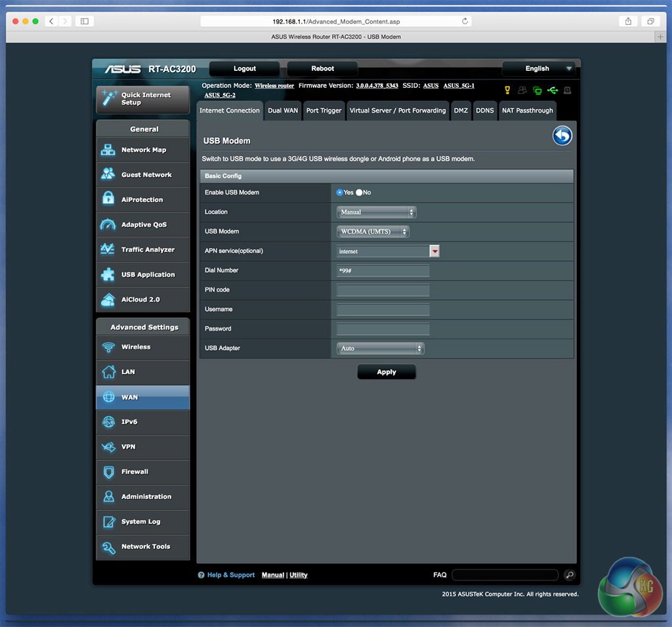Click the yellow lightbulb status icon

pos(507,90)
